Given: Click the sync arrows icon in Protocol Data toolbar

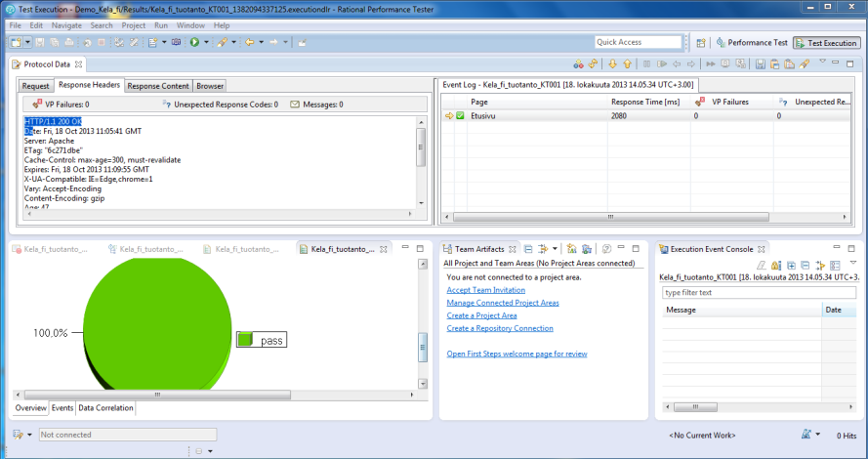Looking at the screenshot, I should (593, 64).
